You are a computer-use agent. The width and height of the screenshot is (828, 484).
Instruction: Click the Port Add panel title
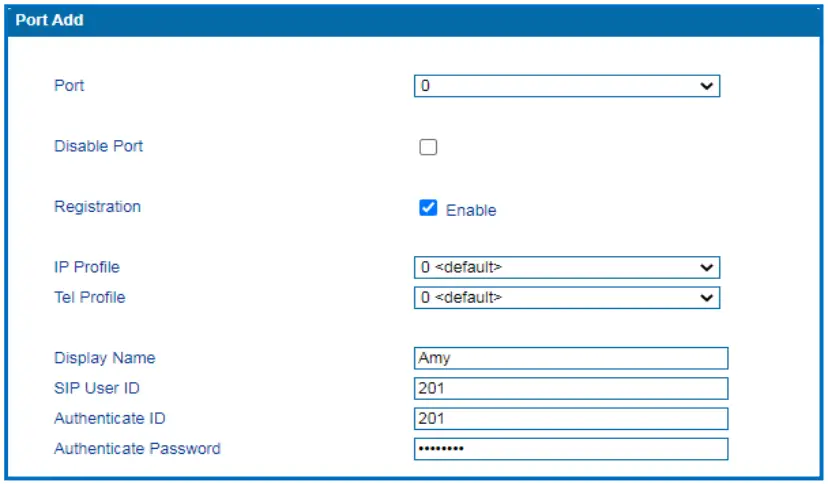[49, 20]
